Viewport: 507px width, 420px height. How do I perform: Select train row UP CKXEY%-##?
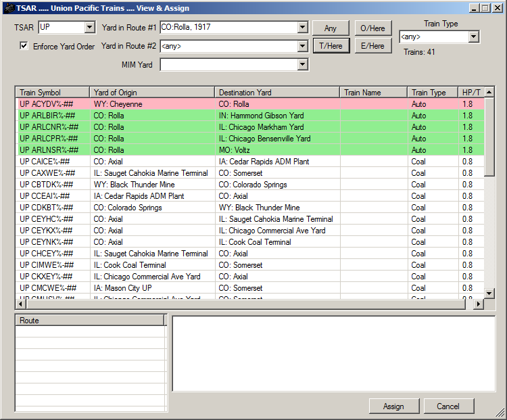pyautogui.click(x=249, y=277)
